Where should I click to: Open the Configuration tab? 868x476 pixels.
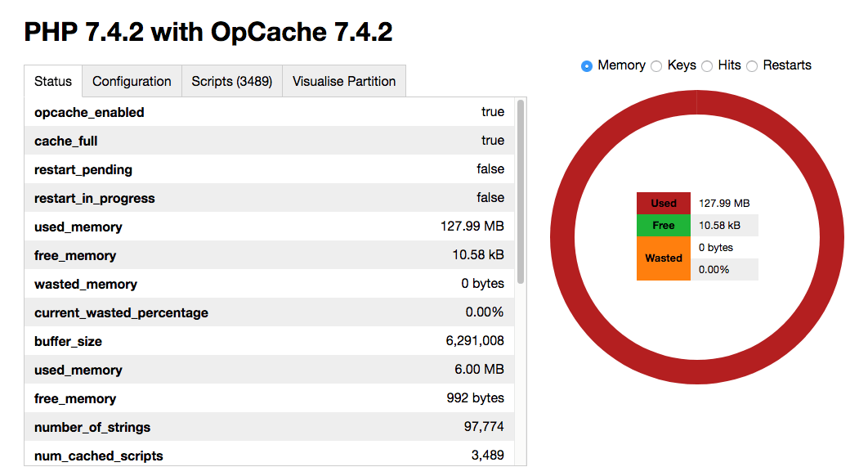click(132, 81)
